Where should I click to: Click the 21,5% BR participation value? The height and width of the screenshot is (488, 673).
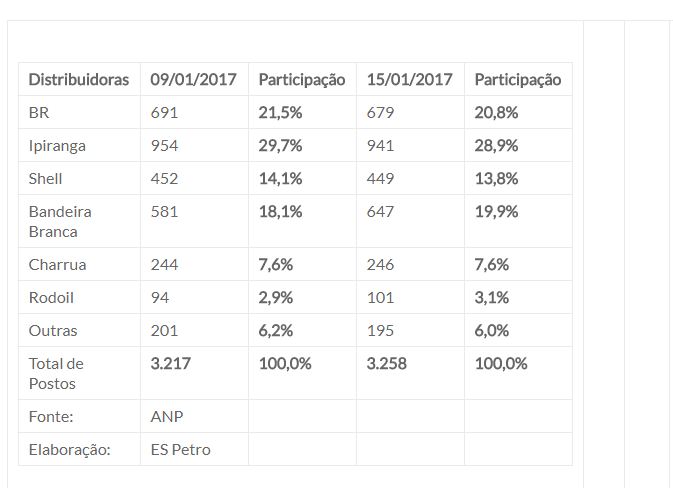click(x=280, y=112)
